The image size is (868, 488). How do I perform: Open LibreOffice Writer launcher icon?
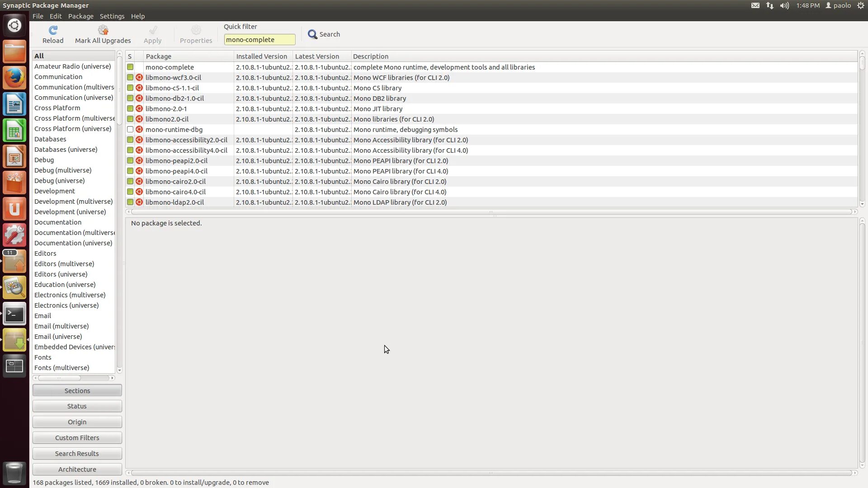(14, 104)
